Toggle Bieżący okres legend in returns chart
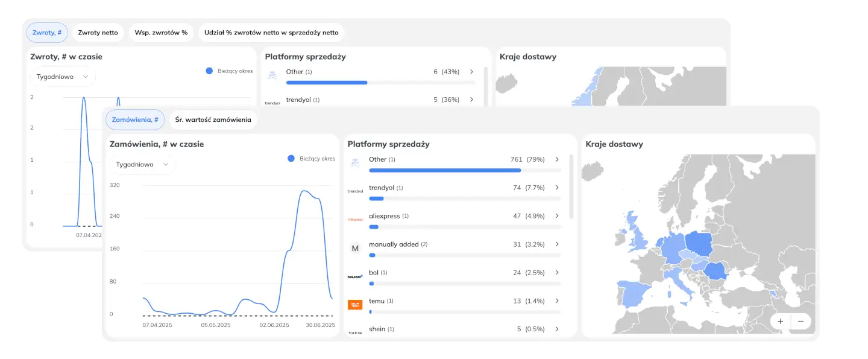This screenshot has height=359, width=868. [229, 71]
